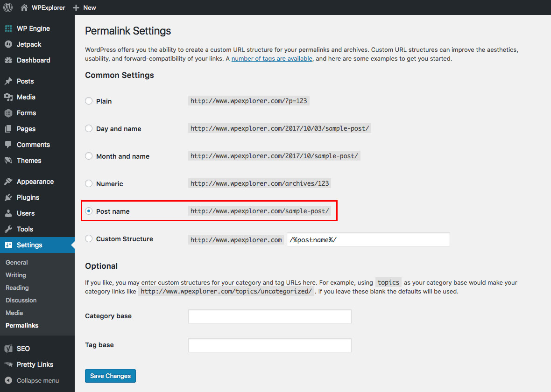The height and width of the screenshot is (392, 551).
Task: Choose the Numeric permalink structure
Action: pyautogui.click(x=89, y=183)
